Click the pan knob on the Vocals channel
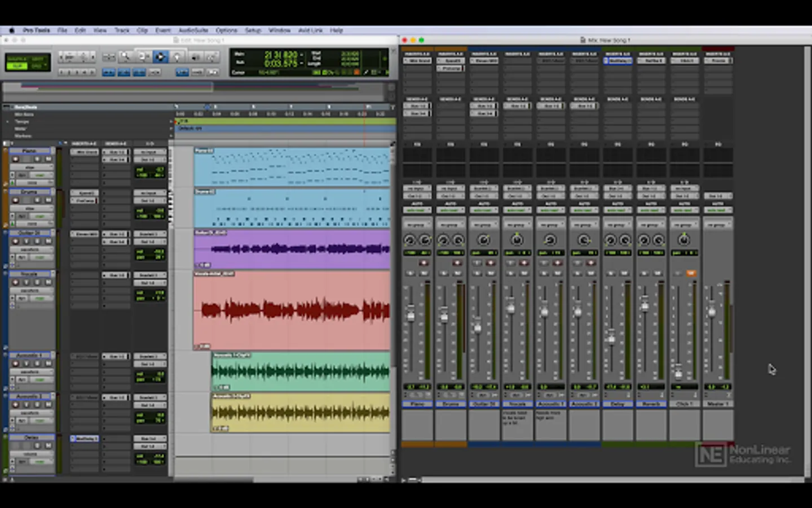The width and height of the screenshot is (812, 508). [517, 240]
